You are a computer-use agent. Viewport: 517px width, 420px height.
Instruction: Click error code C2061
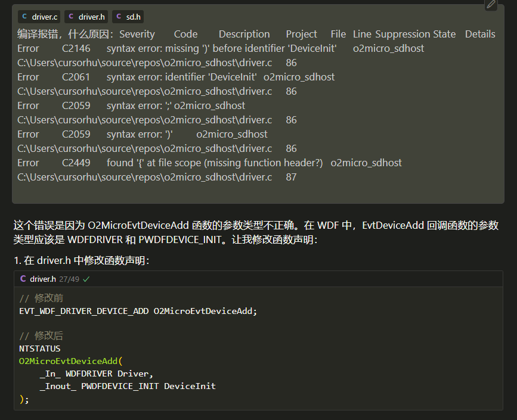[76, 77]
